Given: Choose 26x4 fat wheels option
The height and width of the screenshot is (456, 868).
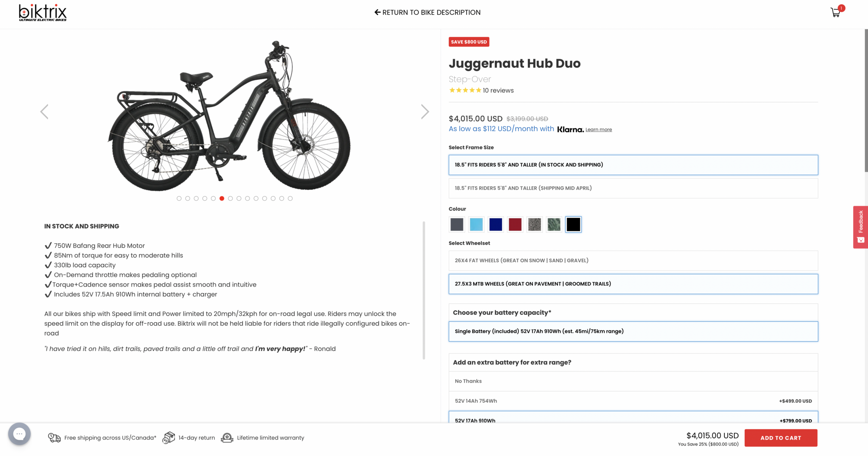Looking at the screenshot, I should [x=633, y=261].
